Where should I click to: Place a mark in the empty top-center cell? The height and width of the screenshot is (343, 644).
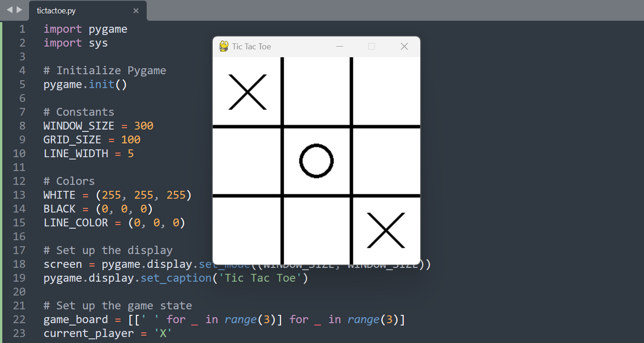click(316, 91)
